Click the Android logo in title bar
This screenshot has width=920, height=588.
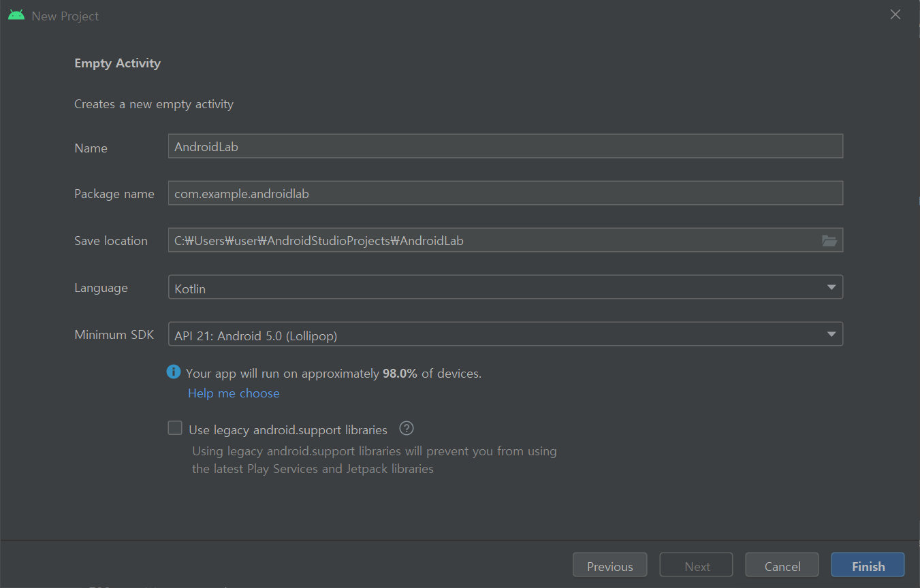click(x=16, y=15)
